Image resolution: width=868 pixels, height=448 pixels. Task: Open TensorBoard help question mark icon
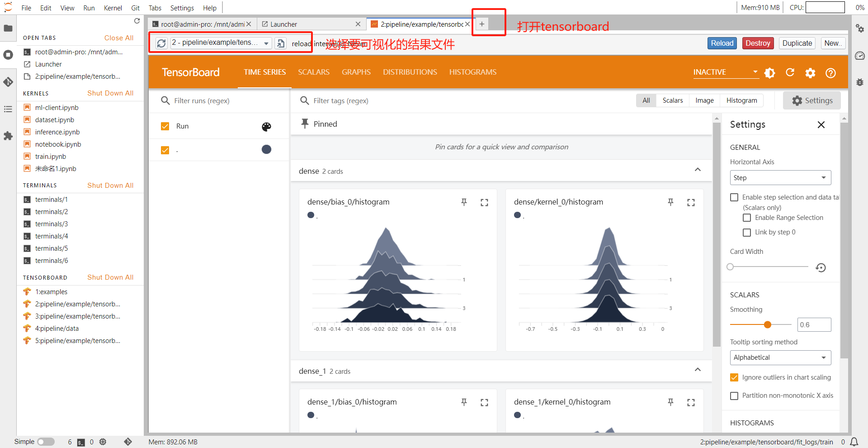(x=831, y=73)
